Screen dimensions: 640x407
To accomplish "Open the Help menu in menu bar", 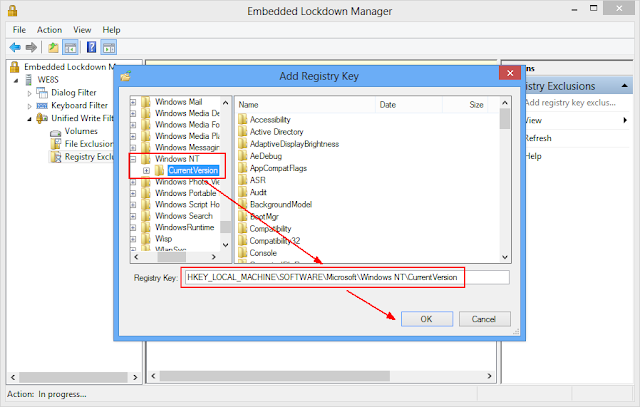I will [x=111, y=30].
